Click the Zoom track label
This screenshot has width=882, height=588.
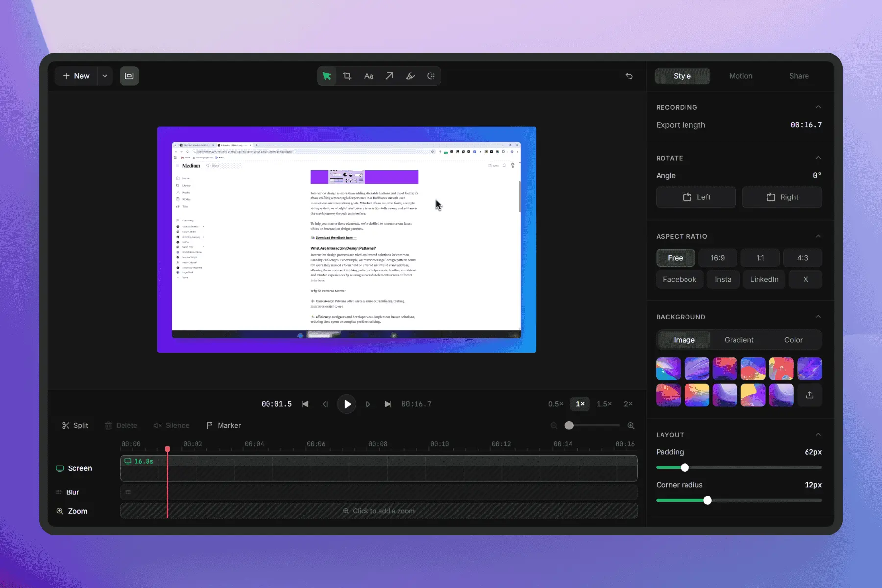tap(72, 511)
